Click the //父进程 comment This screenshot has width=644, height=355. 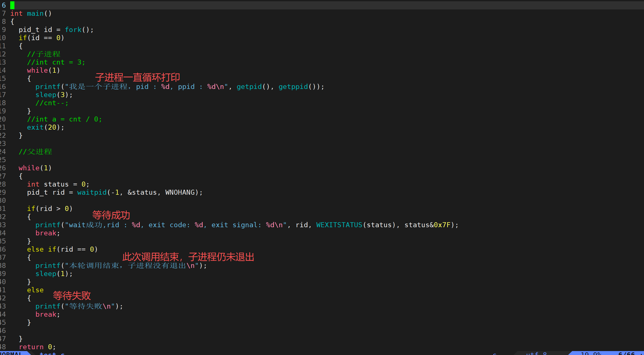[35, 152]
